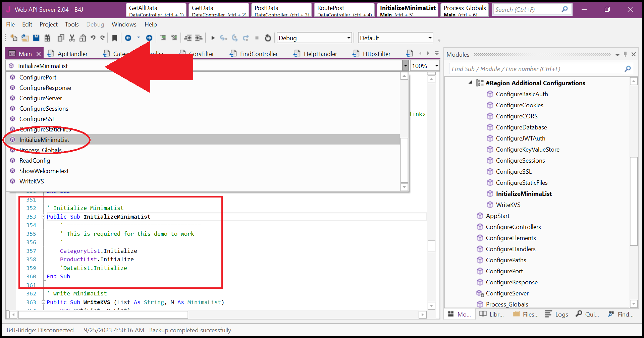Image resolution: width=644 pixels, height=338 pixels.
Task: Run the project with the play icon
Action: tap(213, 38)
